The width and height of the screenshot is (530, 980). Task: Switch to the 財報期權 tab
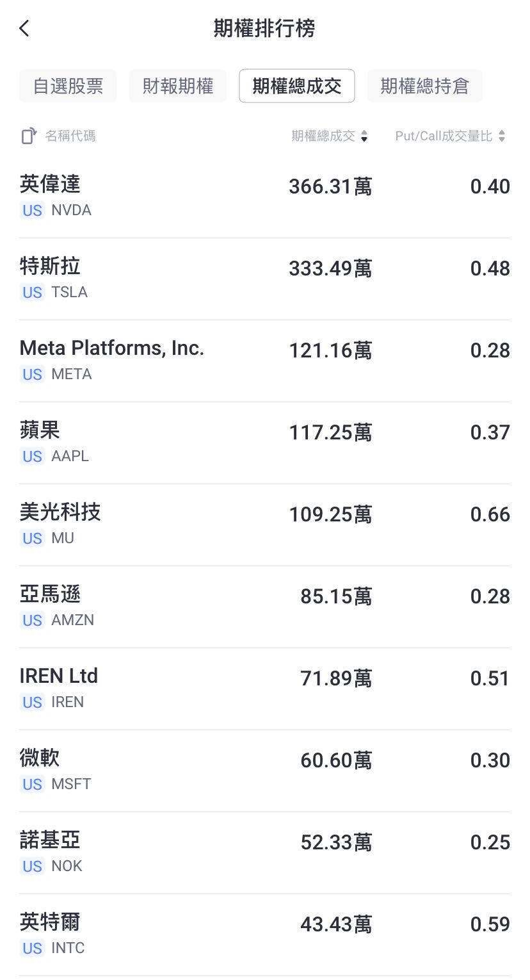(x=178, y=86)
